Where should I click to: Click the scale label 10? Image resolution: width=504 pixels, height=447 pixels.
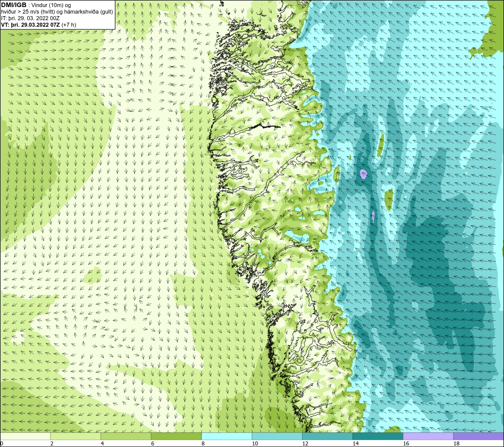255,444
